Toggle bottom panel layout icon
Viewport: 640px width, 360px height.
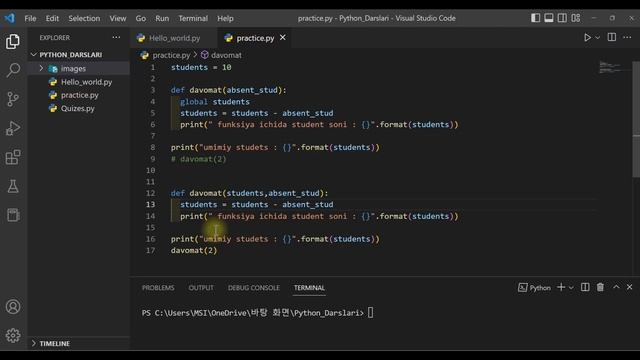549,18
